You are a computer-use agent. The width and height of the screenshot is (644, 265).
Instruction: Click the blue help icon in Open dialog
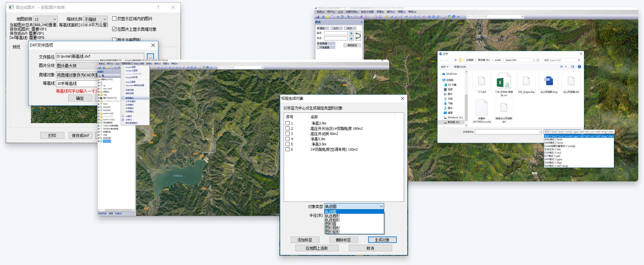click(579, 67)
